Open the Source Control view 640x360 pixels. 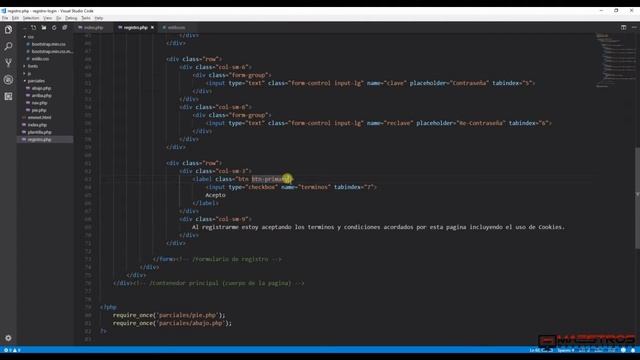tap(8, 63)
